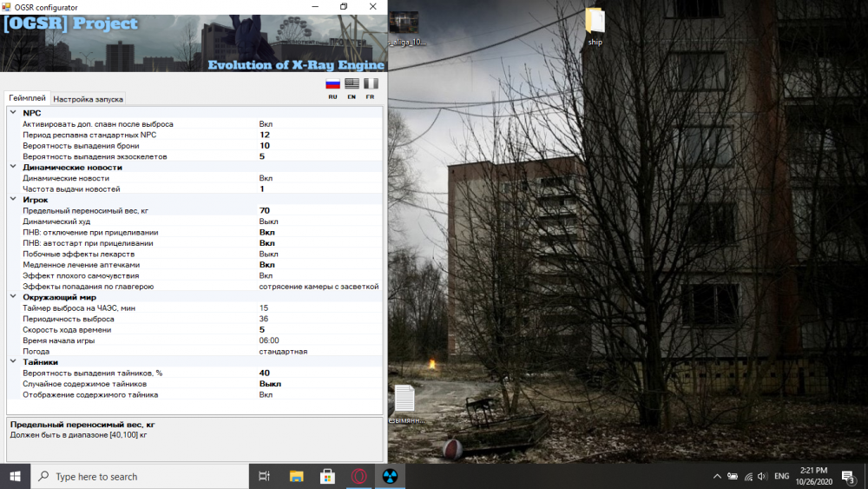Open the notification center icon

point(849,476)
